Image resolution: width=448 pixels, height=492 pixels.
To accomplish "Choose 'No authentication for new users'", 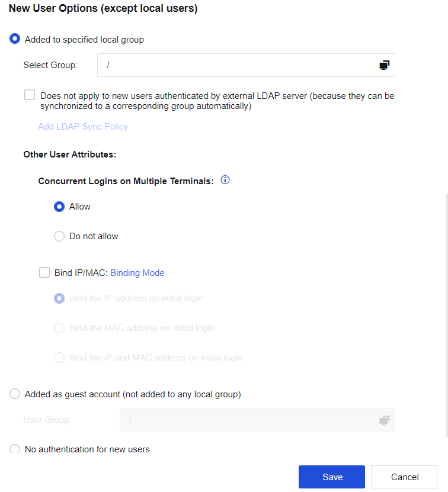I will tap(15, 449).
